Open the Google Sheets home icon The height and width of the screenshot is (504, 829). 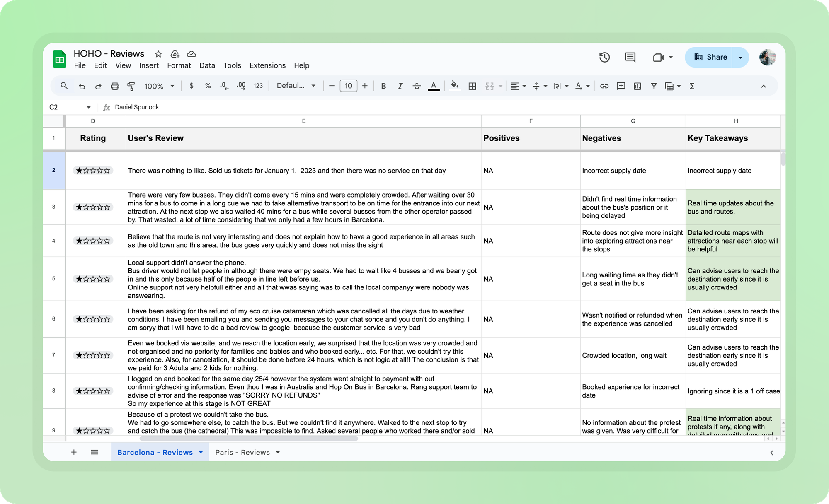(60, 59)
